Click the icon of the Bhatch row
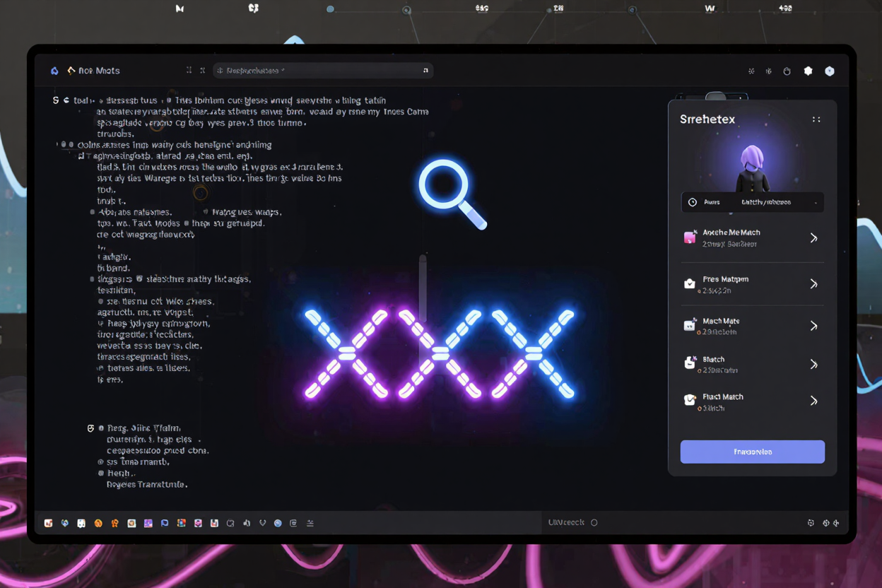Image resolution: width=882 pixels, height=588 pixels. click(690, 363)
